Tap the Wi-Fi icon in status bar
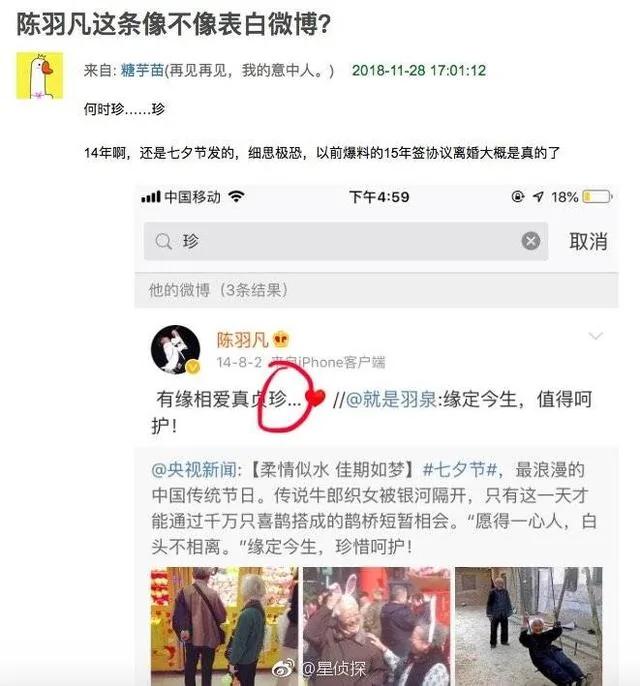This screenshot has width=640, height=686. pyautogui.click(x=237, y=196)
